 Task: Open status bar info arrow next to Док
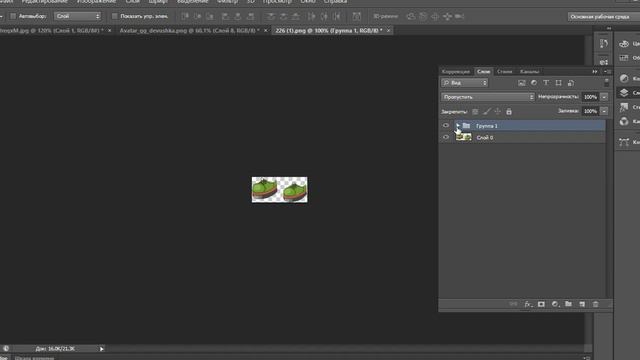(x=102, y=349)
